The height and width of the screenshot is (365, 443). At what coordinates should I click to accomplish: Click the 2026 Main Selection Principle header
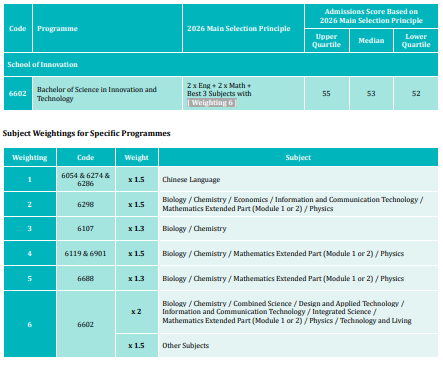243,28
